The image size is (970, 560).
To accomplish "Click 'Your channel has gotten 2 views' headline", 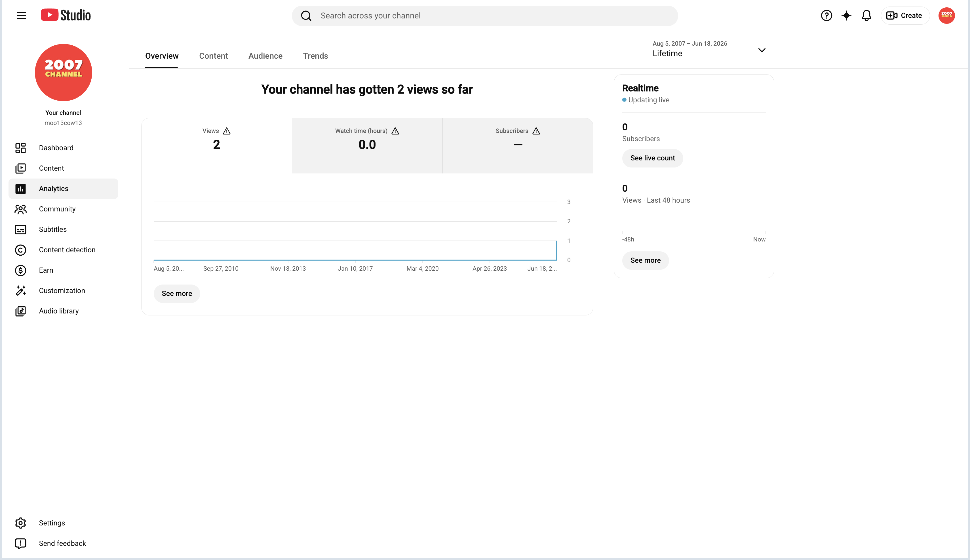I will (x=367, y=89).
